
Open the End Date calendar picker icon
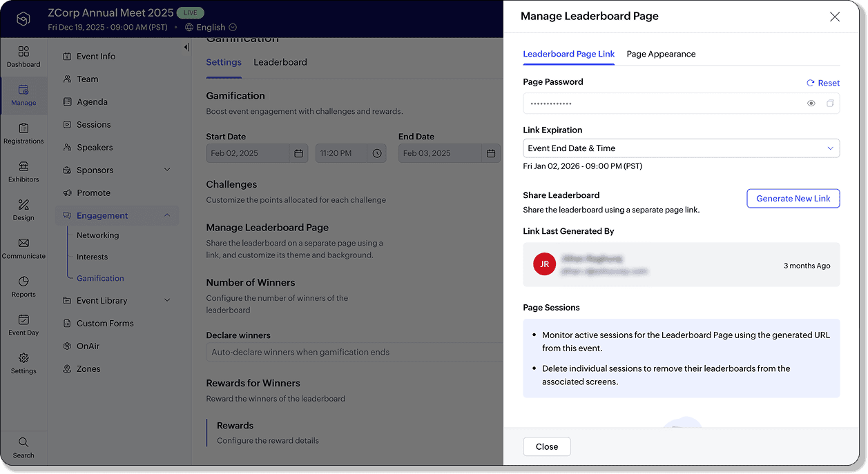pyautogui.click(x=491, y=153)
